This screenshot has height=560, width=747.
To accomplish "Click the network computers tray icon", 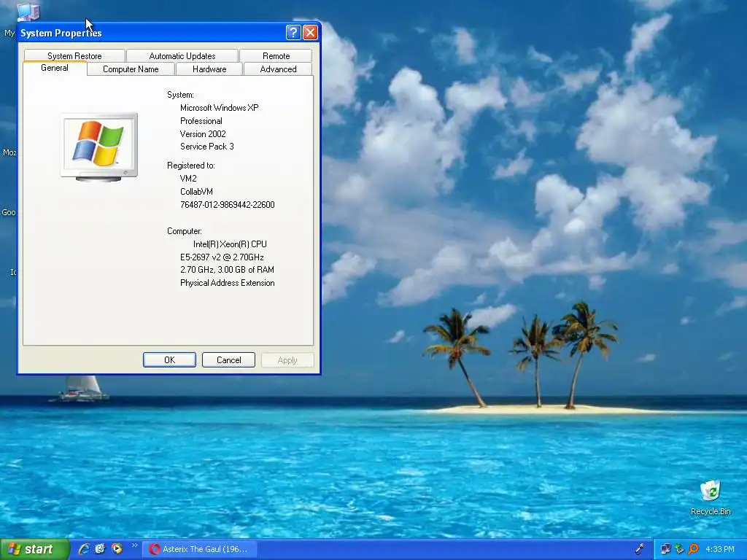I will 665,549.
